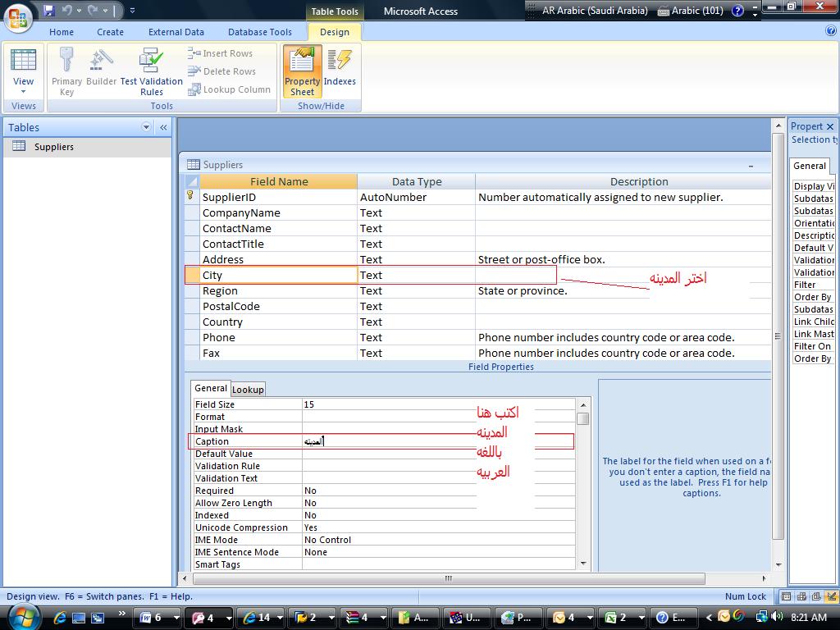Open the Indexes window
This screenshot has height=630, width=840.
click(x=340, y=67)
